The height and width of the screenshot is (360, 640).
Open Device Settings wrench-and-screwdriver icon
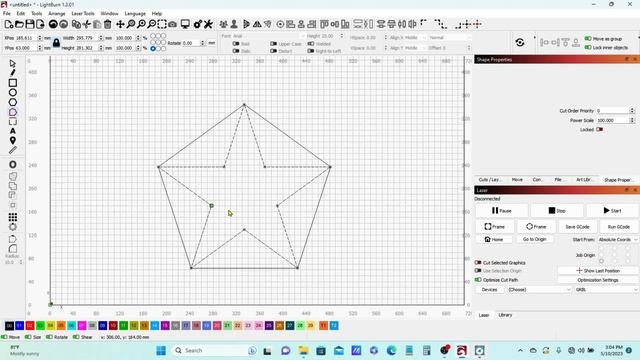(208, 24)
